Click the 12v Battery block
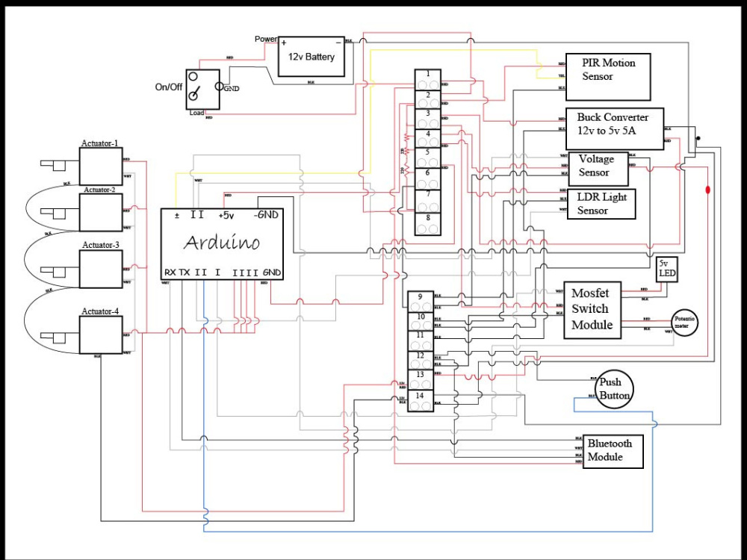747x560 pixels. click(x=311, y=57)
